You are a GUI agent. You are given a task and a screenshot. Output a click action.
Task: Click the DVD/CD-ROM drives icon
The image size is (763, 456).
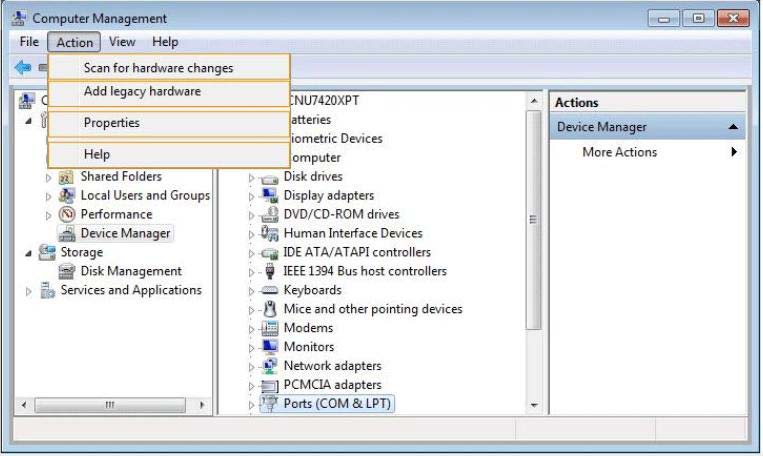pyautogui.click(x=270, y=215)
